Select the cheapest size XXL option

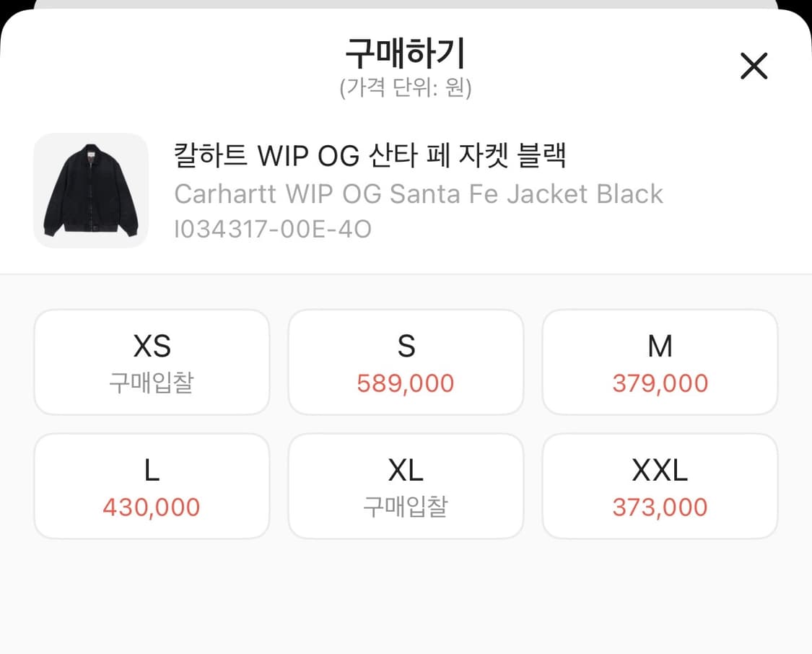pos(660,485)
